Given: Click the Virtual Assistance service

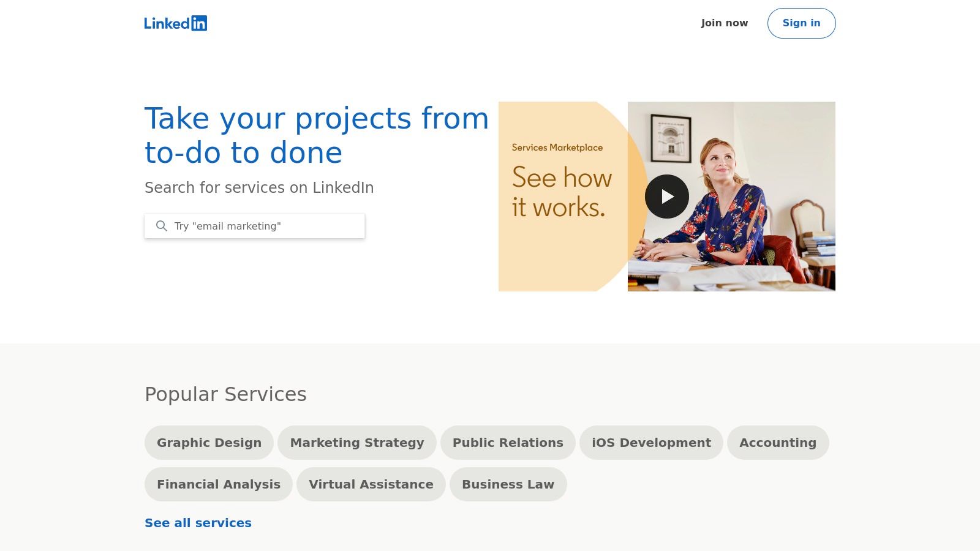Looking at the screenshot, I should [371, 484].
